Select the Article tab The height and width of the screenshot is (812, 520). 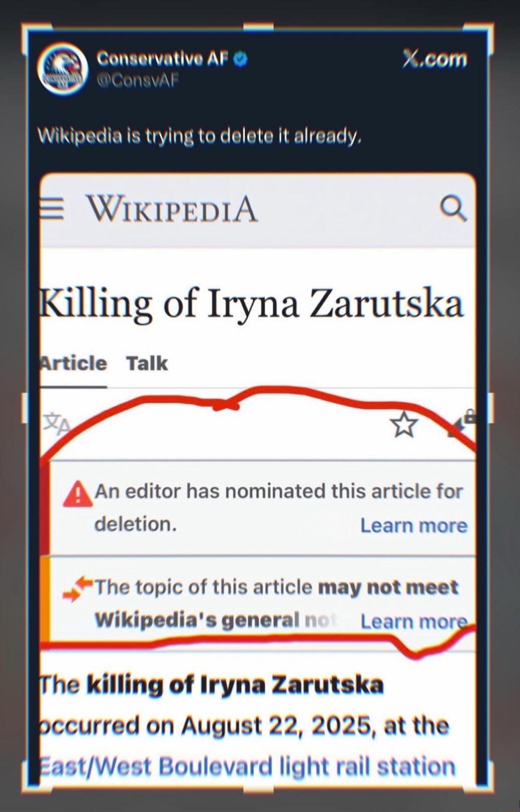73,363
